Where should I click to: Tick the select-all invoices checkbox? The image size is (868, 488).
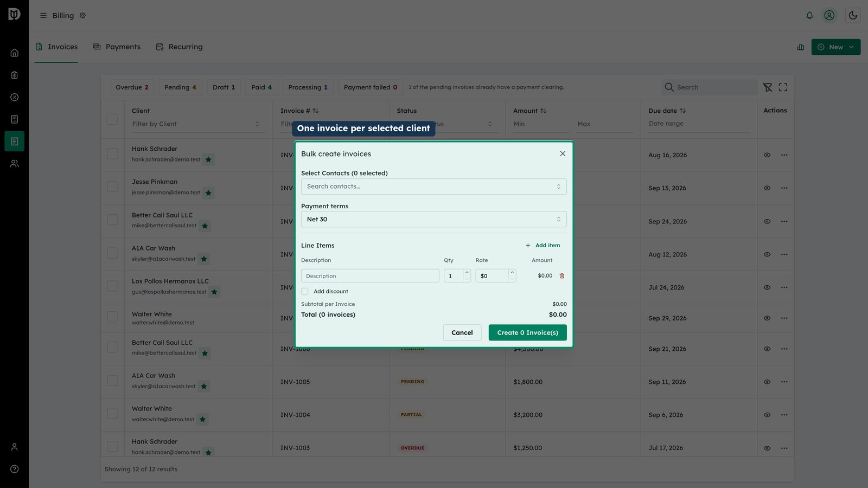112,119
